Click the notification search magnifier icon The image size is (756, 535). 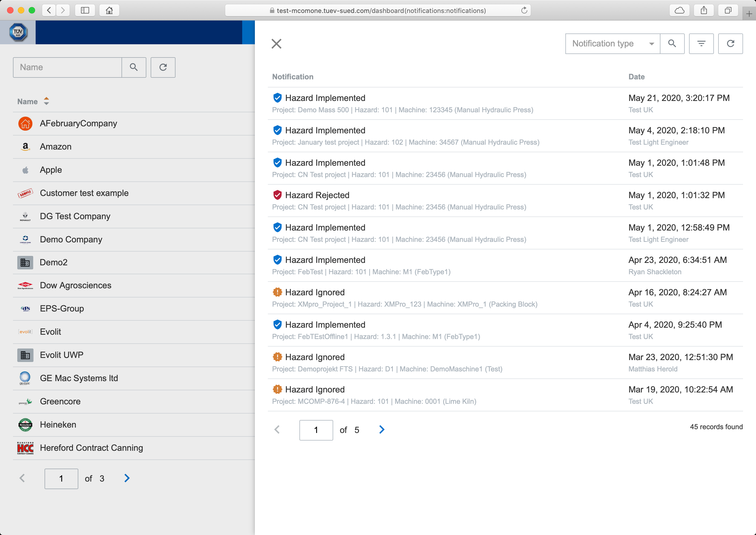(672, 43)
